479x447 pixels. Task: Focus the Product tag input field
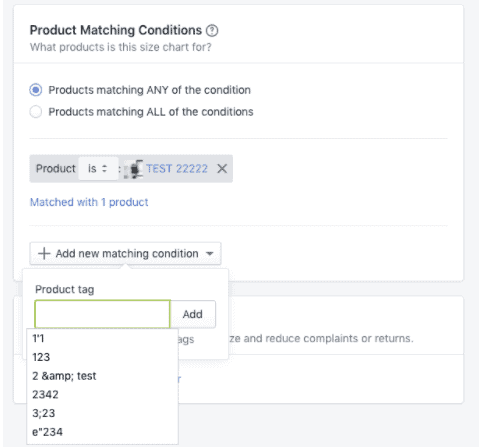tap(102, 314)
